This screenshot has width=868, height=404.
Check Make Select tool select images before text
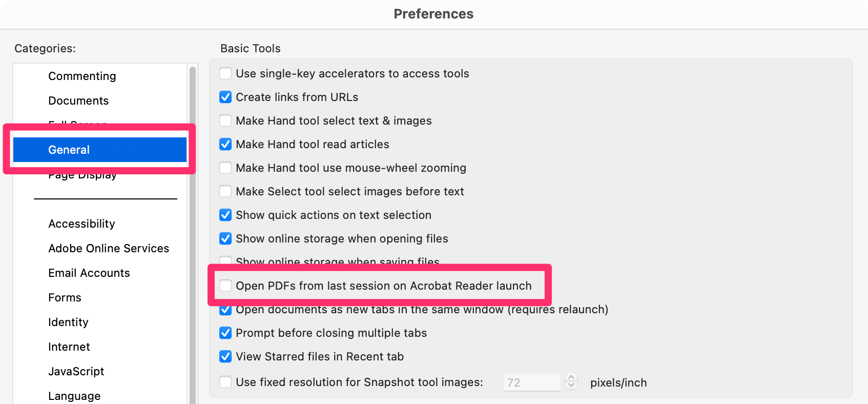pos(225,191)
